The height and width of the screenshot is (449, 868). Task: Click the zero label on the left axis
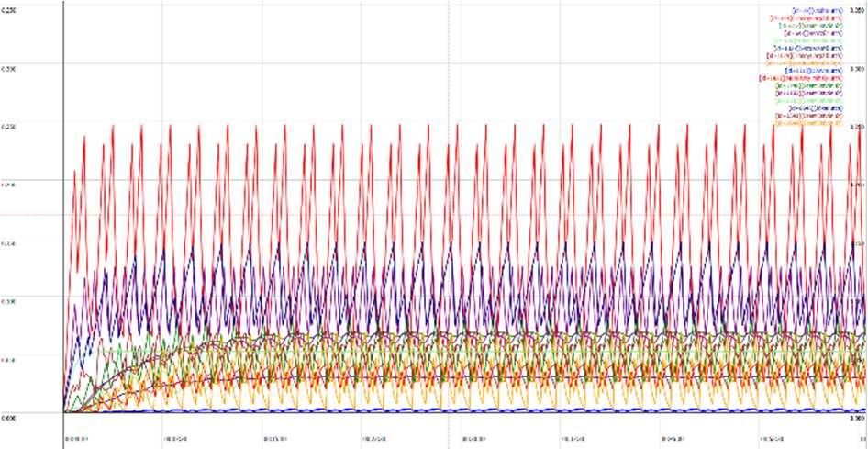8,419
